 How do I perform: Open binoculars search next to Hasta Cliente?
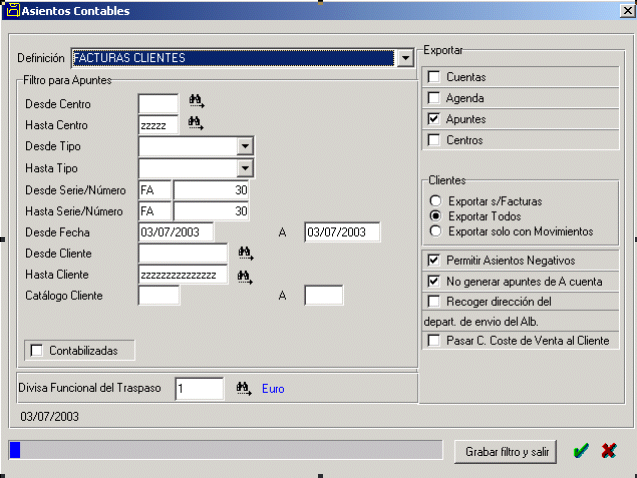(245, 277)
